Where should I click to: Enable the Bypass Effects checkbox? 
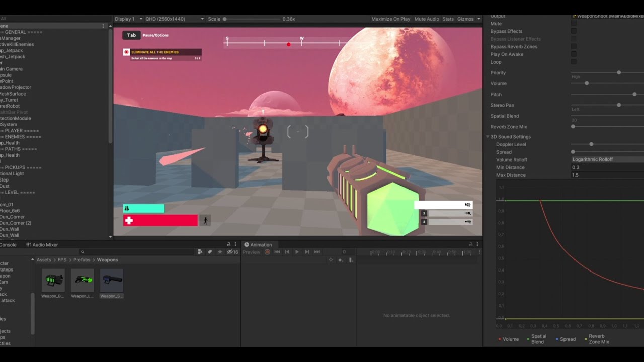574,31
